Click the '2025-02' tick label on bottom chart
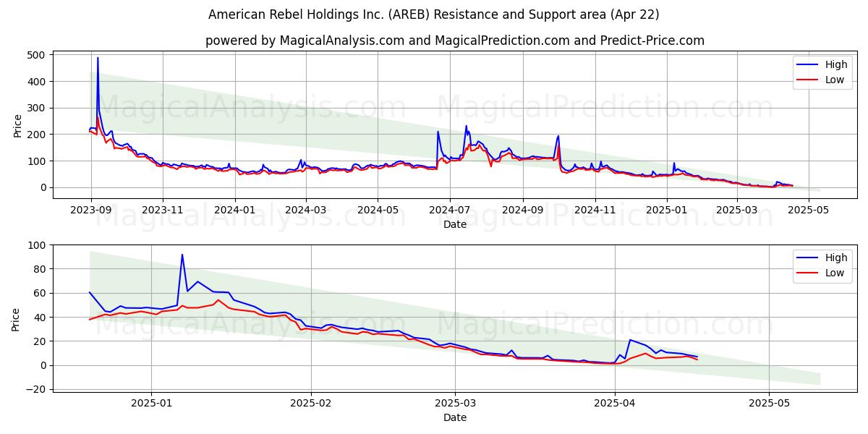Viewport: 868px width, 434px height. [x=311, y=403]
